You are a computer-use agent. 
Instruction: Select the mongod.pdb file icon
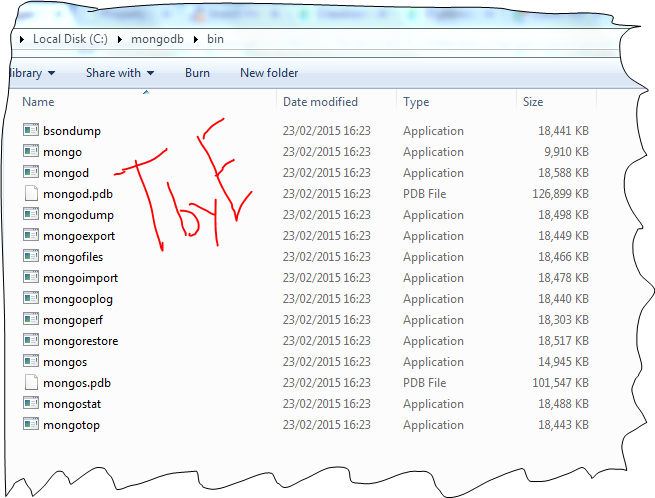point(31,193)
